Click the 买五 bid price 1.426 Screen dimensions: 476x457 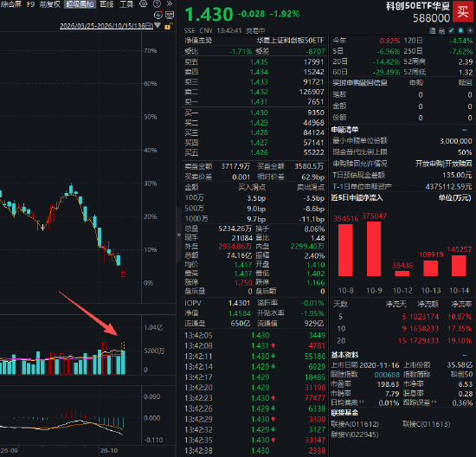tap(259, 152)
